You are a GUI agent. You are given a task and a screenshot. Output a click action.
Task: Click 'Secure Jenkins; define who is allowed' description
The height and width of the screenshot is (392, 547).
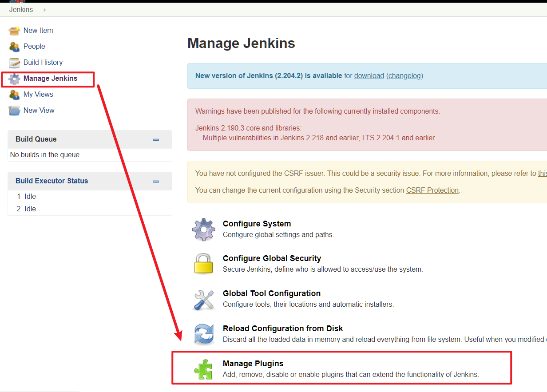click(323, 269)
